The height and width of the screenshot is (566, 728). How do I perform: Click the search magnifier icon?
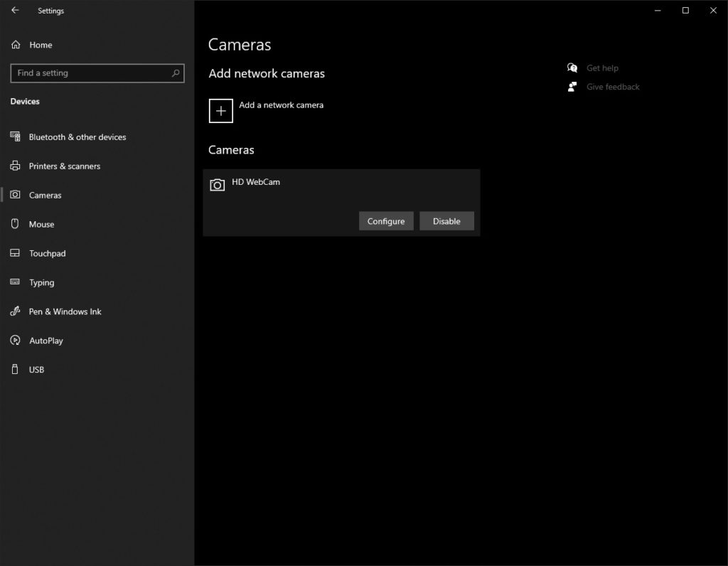(175, 73)
